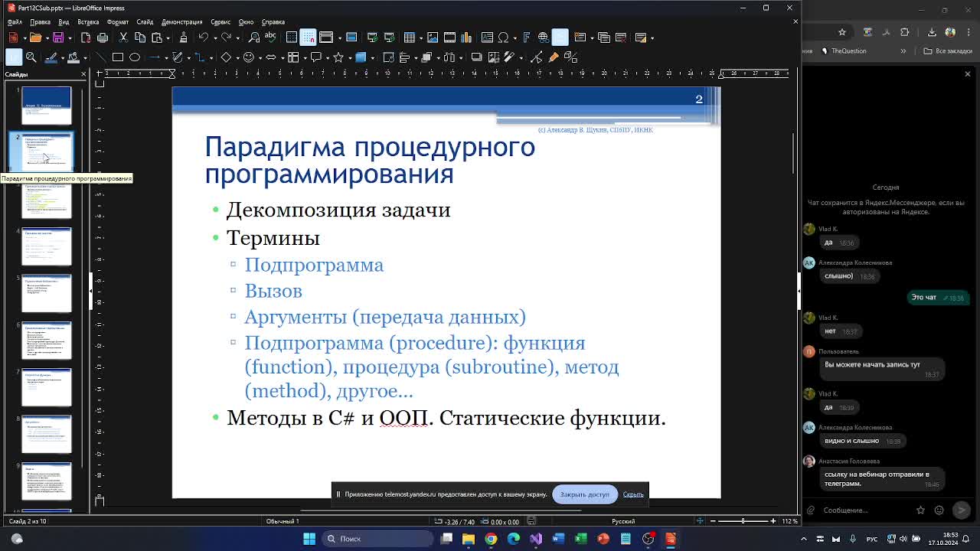The image size is (980, 551).
Task: Click the Скрыть link
Action: [633, 494]
